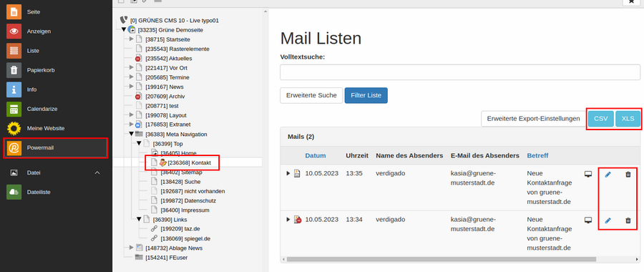The width and height of the screenshot is (644, 272).
Task: Export the mail list as CSV
Action: [601, 119]
